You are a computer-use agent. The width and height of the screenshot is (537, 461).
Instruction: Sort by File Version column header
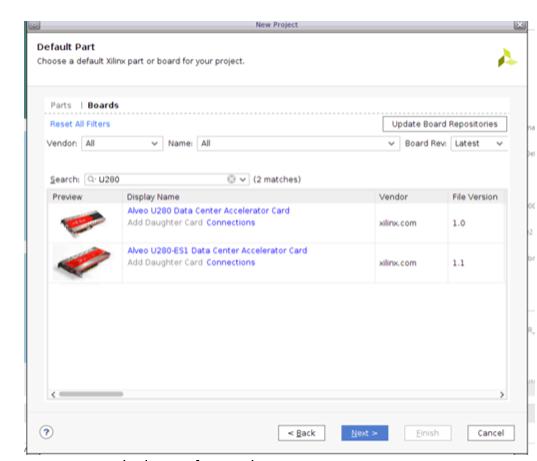(476, 197)
